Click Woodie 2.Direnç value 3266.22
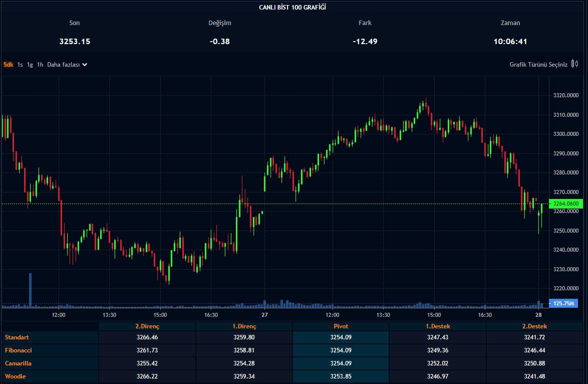The width and height of the screenshot is (588, 384). (x=147, y=376)
